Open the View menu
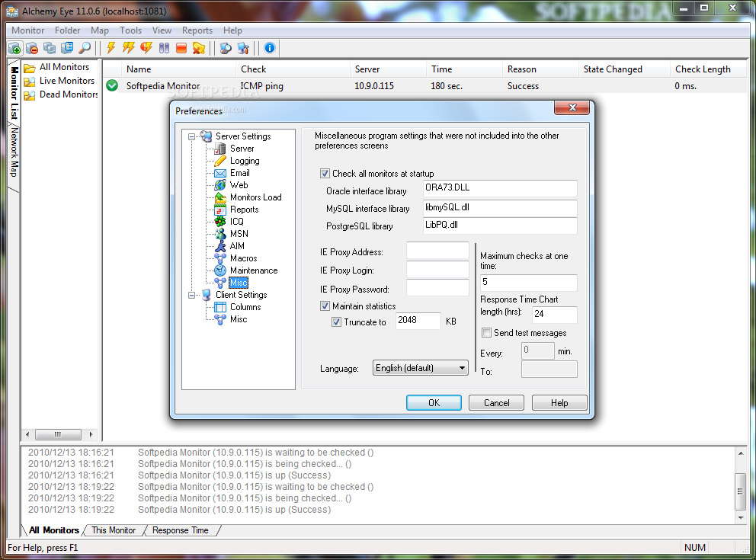The image size is (756, 560). (162, 30)
